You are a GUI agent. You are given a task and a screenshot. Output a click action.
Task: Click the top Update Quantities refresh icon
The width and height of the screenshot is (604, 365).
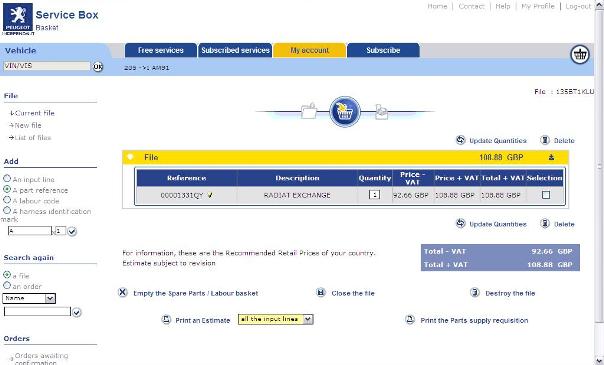tap(461, 140)
